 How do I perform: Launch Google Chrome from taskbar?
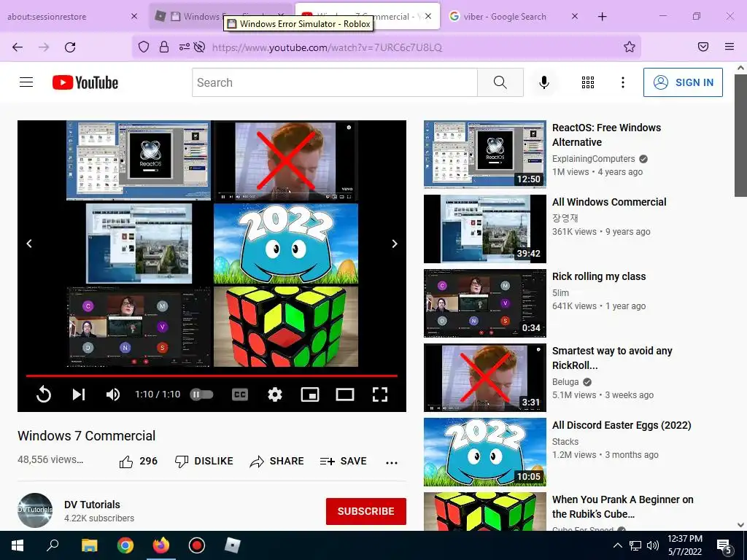[125, 545]
